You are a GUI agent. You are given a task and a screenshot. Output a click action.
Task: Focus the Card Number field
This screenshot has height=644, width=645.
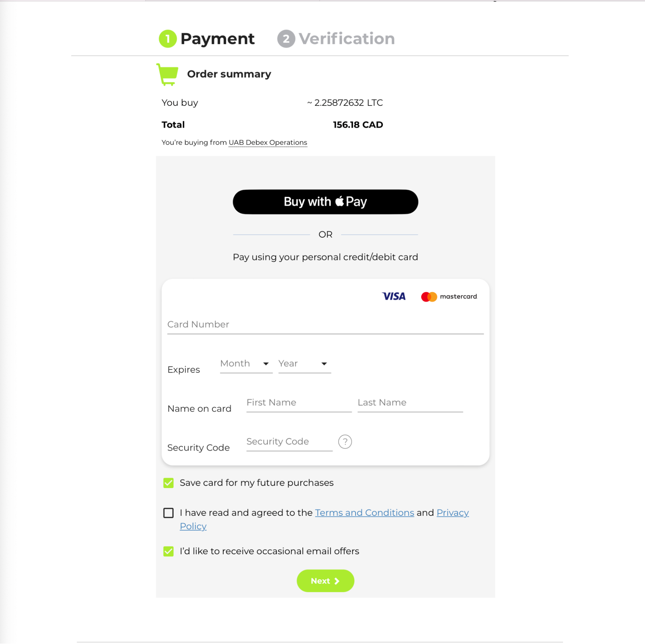point(326,325)
